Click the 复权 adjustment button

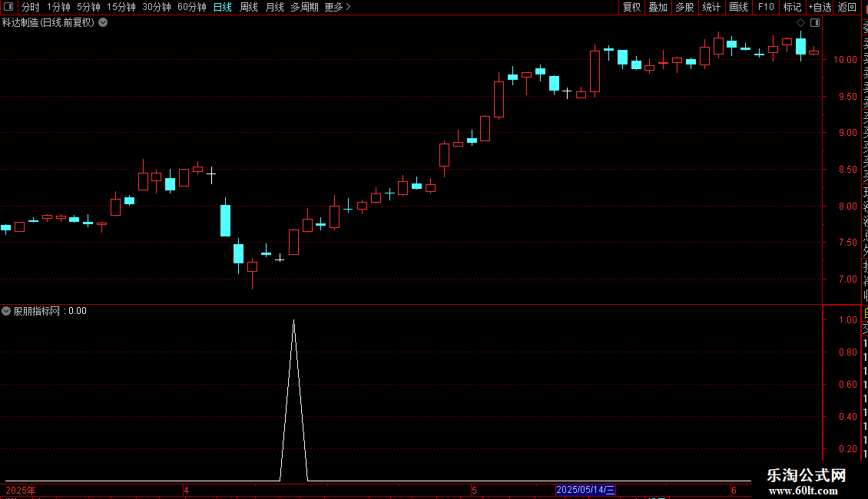coord(631,7)
